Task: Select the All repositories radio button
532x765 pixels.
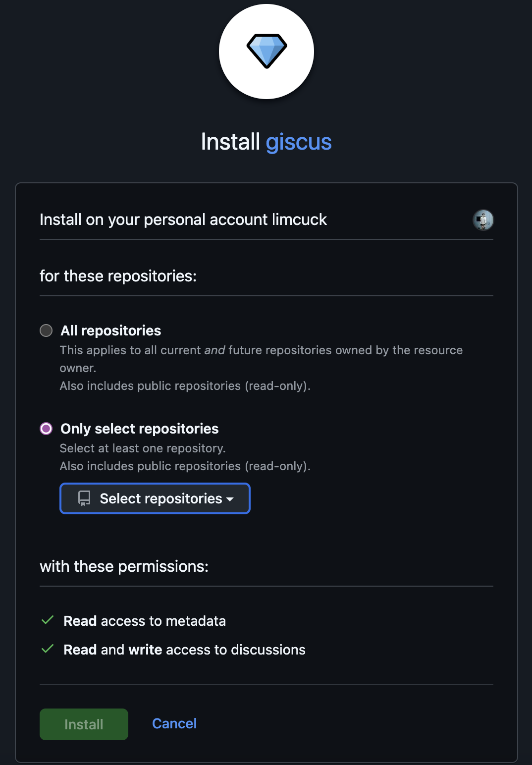Action: (46, 330)
